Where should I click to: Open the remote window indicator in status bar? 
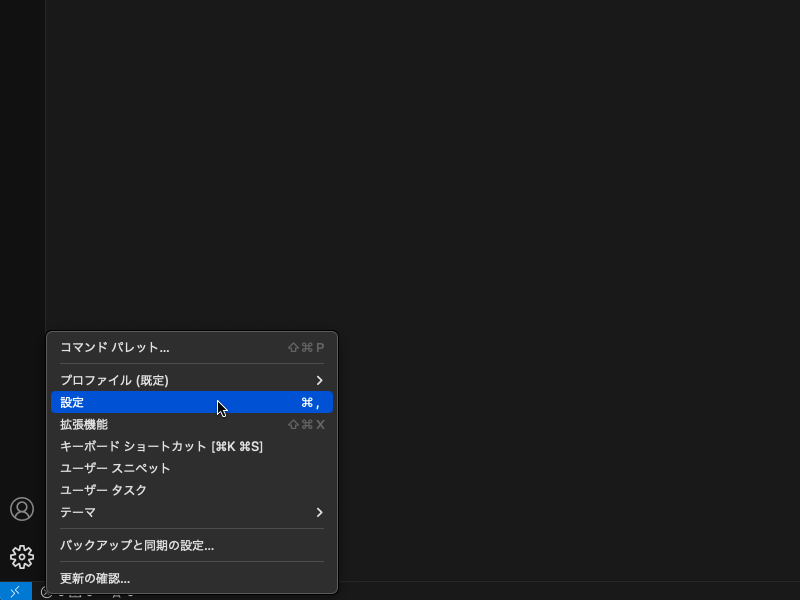point(16,591)
